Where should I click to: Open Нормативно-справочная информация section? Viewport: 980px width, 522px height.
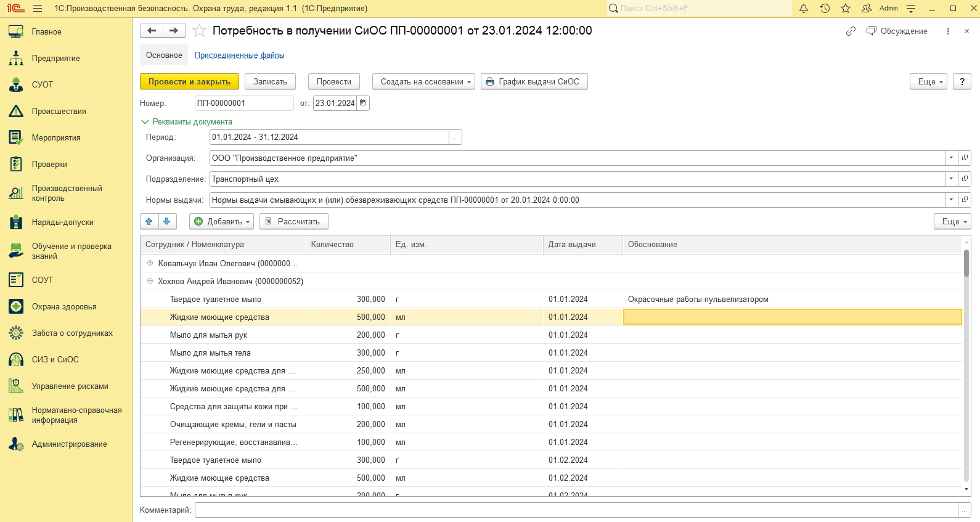pos(66,415)
